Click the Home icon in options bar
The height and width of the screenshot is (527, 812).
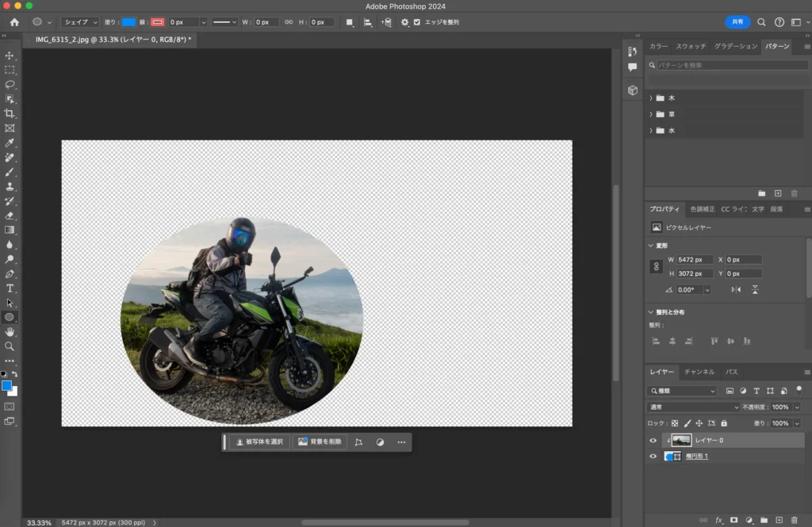[x=14, y=22]
